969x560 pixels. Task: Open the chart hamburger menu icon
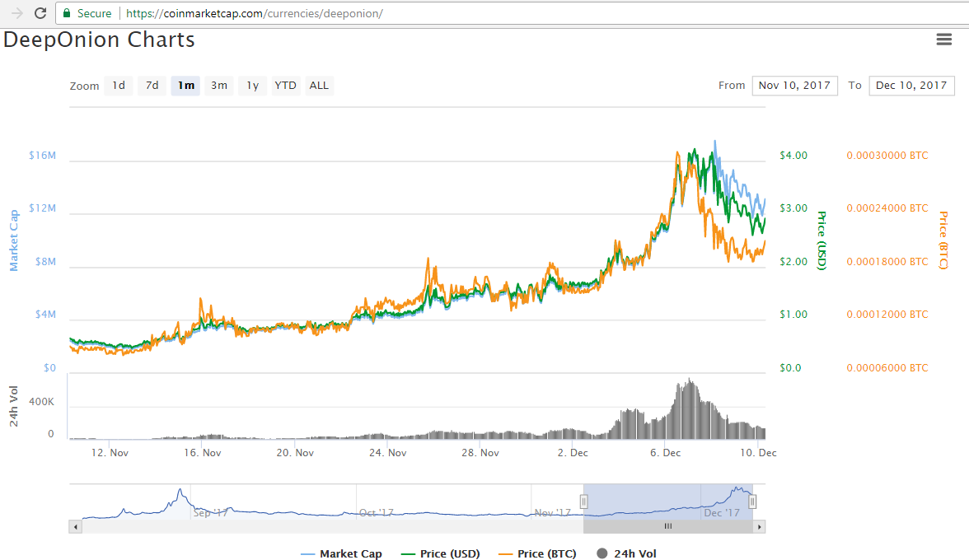(943, 40)
